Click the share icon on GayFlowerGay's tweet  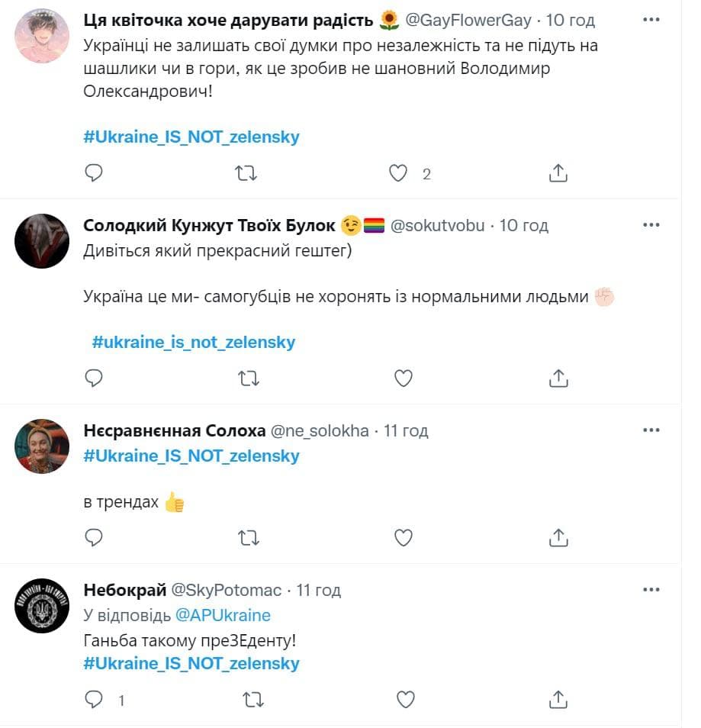coord(559,173)
